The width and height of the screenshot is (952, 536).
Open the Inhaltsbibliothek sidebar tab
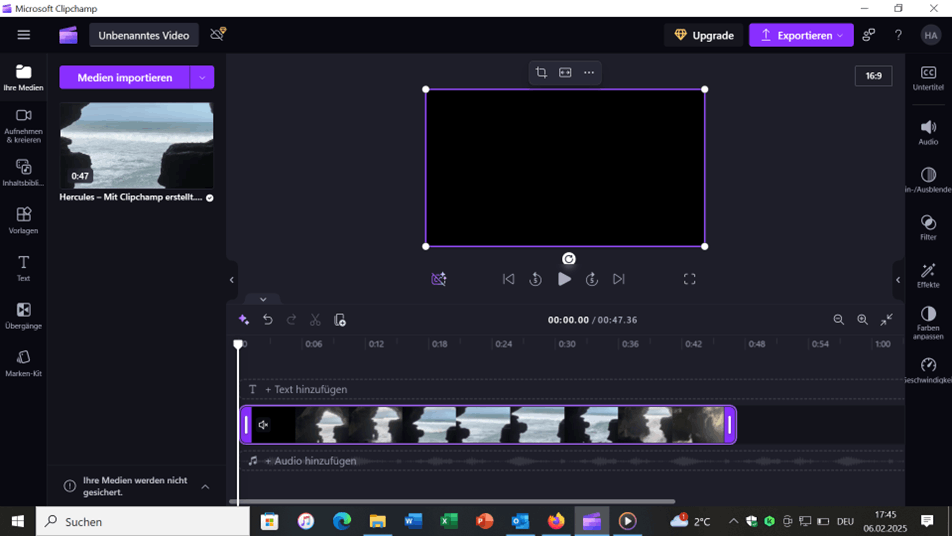point(23,173)
